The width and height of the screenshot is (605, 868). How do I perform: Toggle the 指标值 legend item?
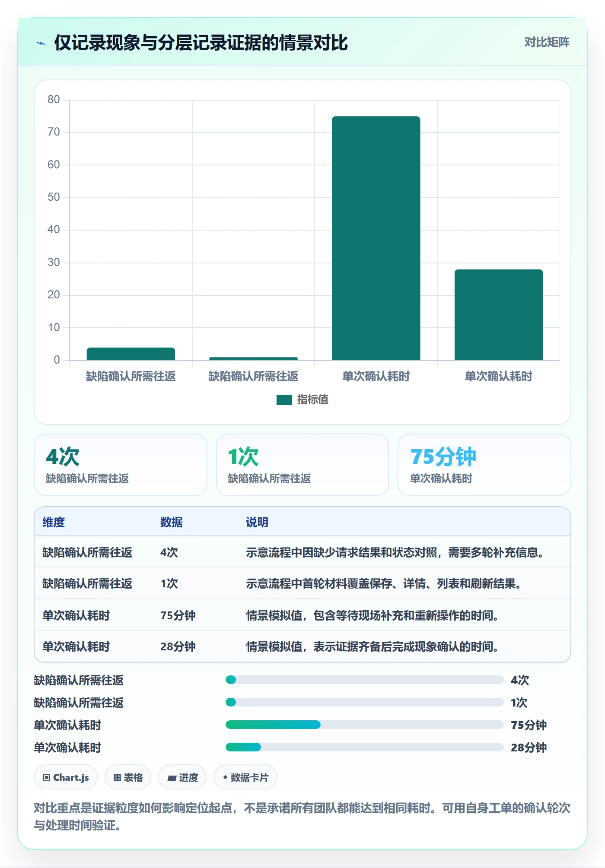[302, 400]
